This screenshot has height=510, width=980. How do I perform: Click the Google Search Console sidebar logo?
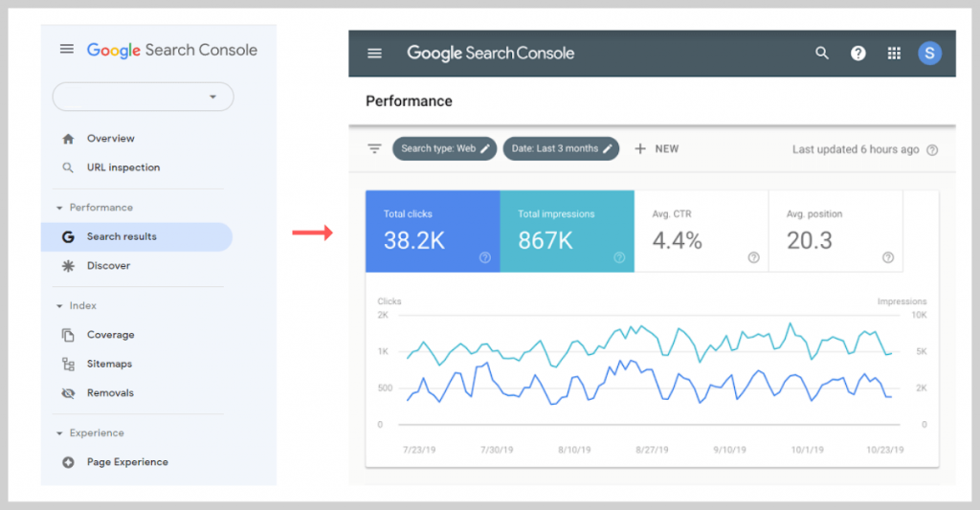pos(172,50)
